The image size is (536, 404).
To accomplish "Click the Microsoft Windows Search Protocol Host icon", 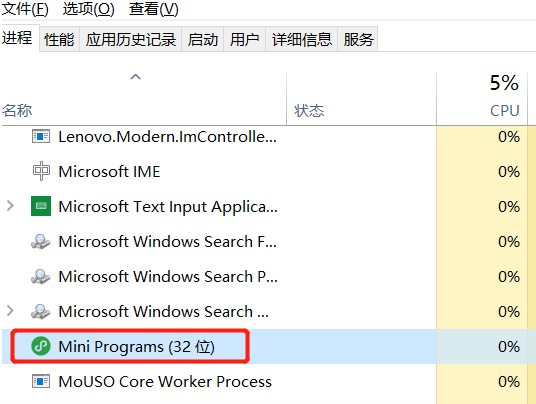I will click(41, 276).
